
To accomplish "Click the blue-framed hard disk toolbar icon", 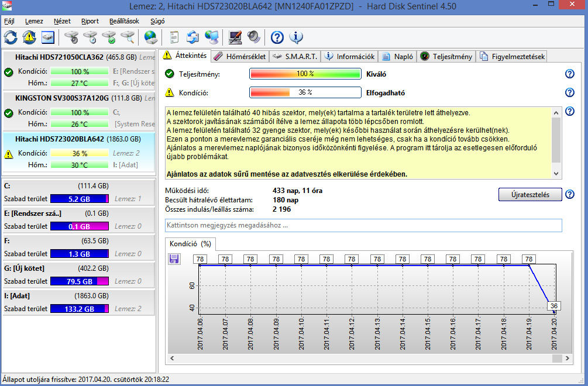I will 48,37.
